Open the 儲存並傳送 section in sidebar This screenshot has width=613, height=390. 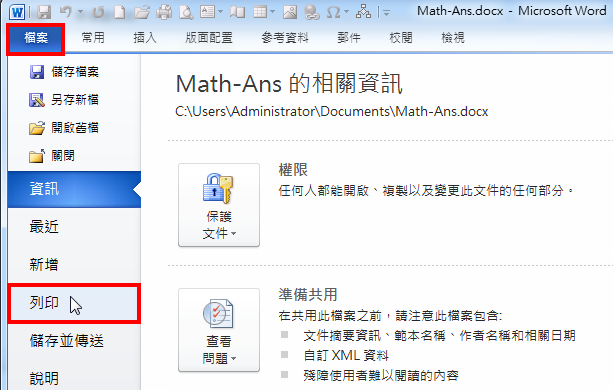click(74, 341)
